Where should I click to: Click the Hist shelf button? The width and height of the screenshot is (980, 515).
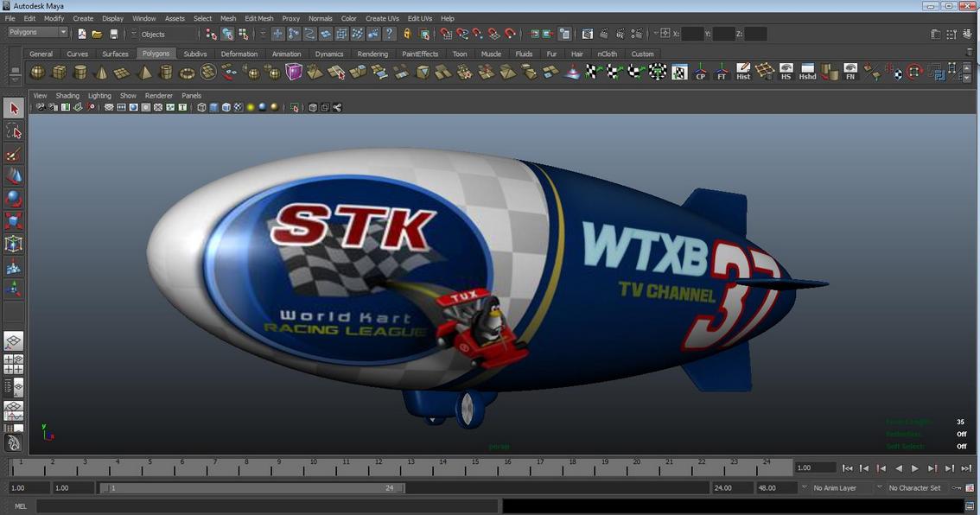point(743,73)
